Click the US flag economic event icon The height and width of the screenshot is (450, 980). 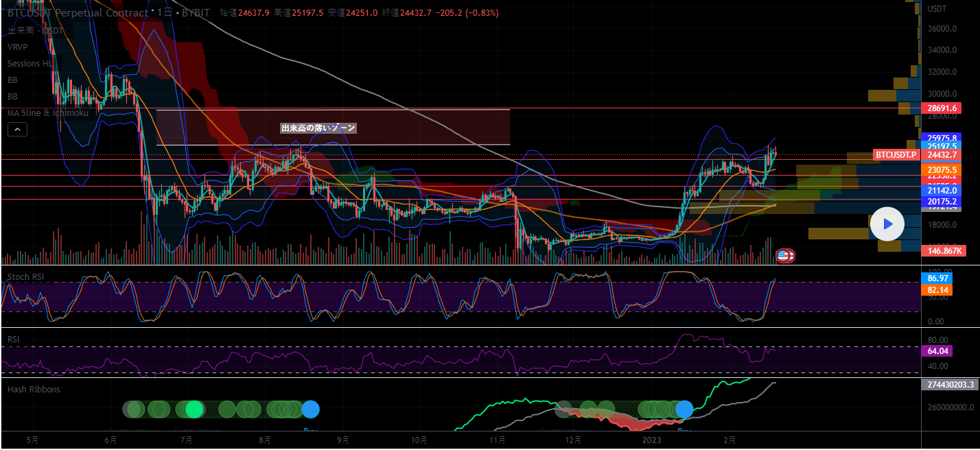[784, 256]
